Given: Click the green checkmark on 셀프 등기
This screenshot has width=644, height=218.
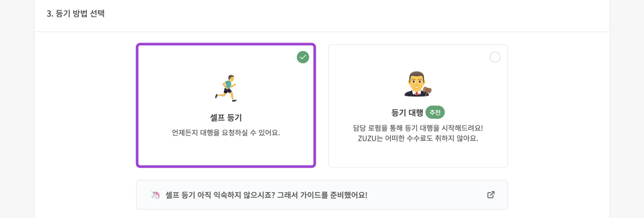Looking at the screenshot, I should click(303, 57).
